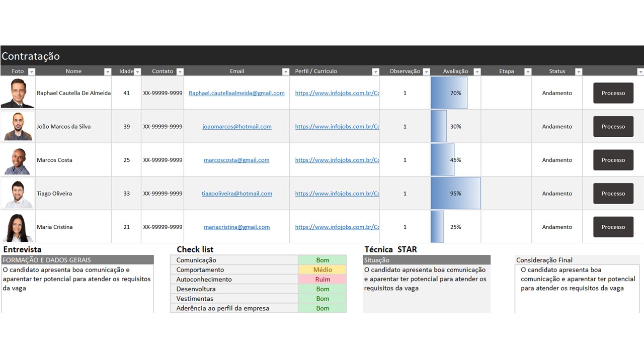The height and width of the screenshot is (362, 644).
Task: Click Tiago Oliveira's 95% evaluation bar
Action: coord(455,194)
